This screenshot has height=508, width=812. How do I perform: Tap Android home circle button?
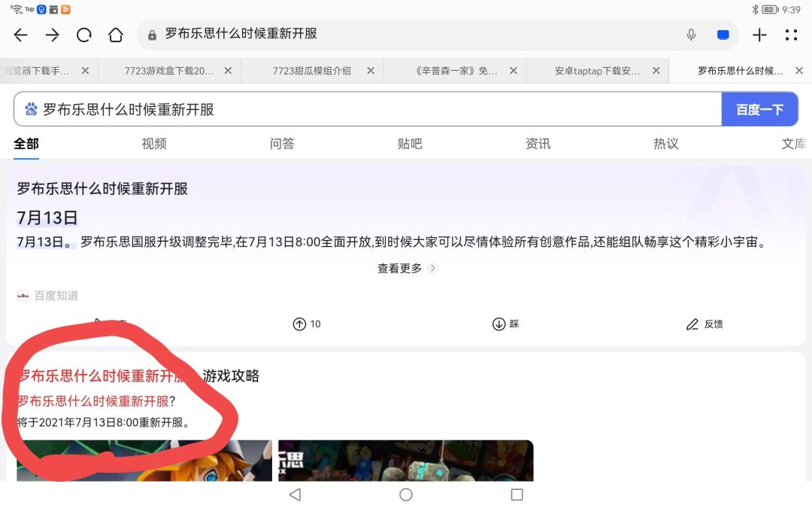tap(406, 494)
